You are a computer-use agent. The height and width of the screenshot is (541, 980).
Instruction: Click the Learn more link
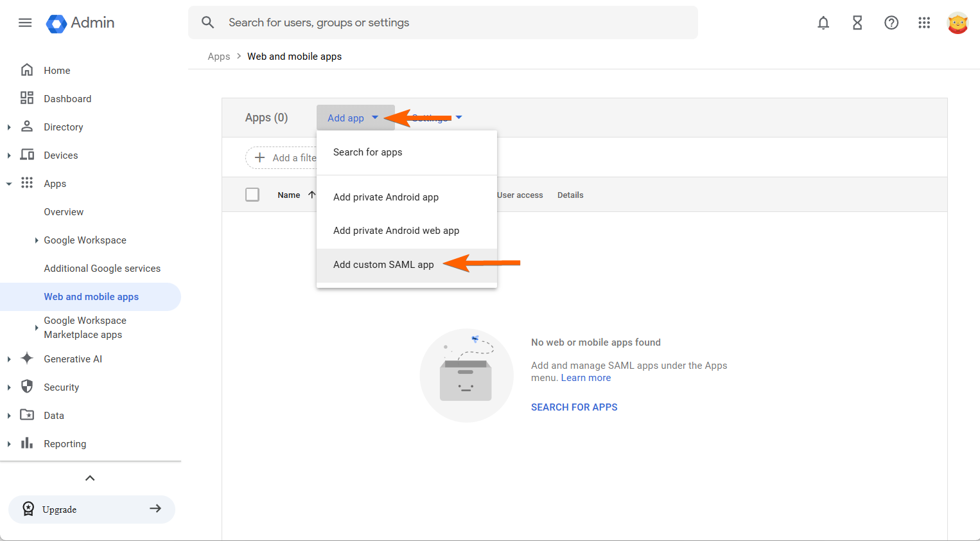coord(586,378)
